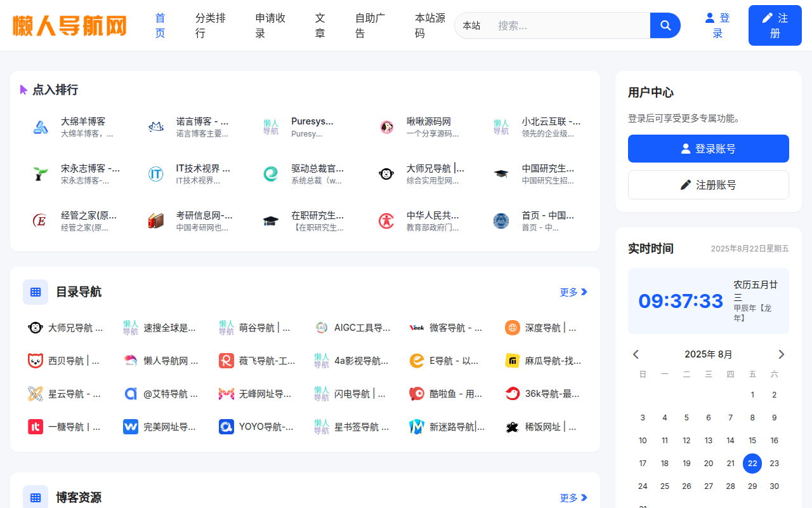Screen dimensions: 812x508
Task: Click the 完美网址导航 blue W icon
Action: coord(131,427)
